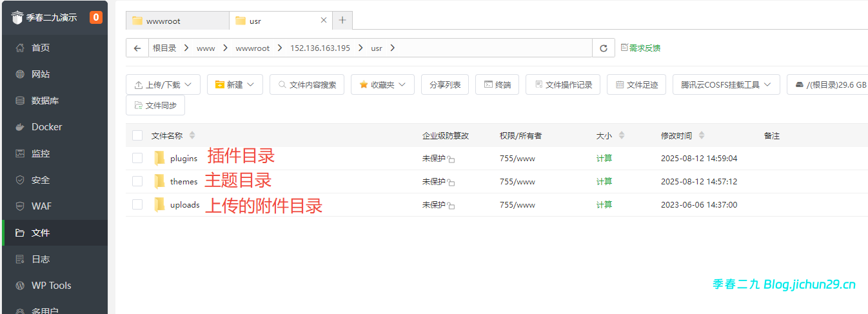Click 计算 size link for plugins
Screen dimensions: 868x314
604,158
